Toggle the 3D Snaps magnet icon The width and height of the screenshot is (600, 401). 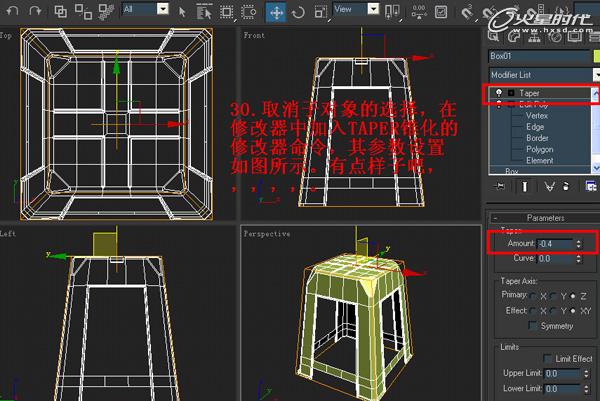pos(466,12)
